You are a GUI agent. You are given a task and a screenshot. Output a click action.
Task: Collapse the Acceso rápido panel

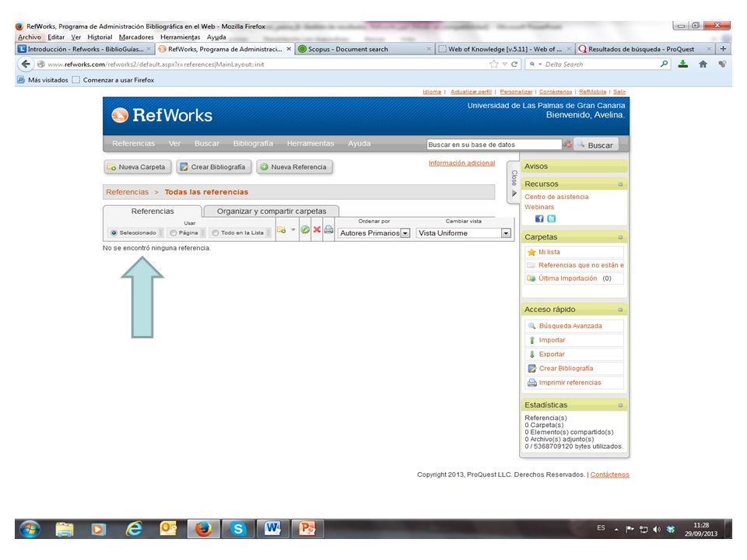pos(620,310)
